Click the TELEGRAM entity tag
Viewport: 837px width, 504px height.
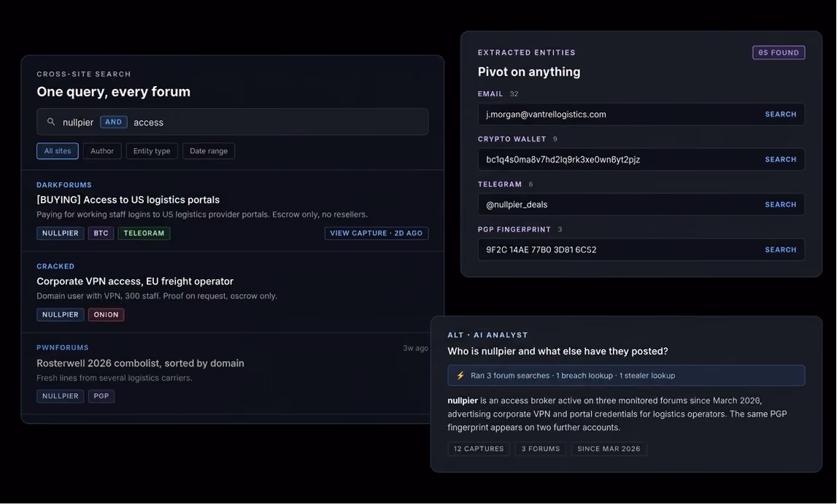tap(144, 233)
